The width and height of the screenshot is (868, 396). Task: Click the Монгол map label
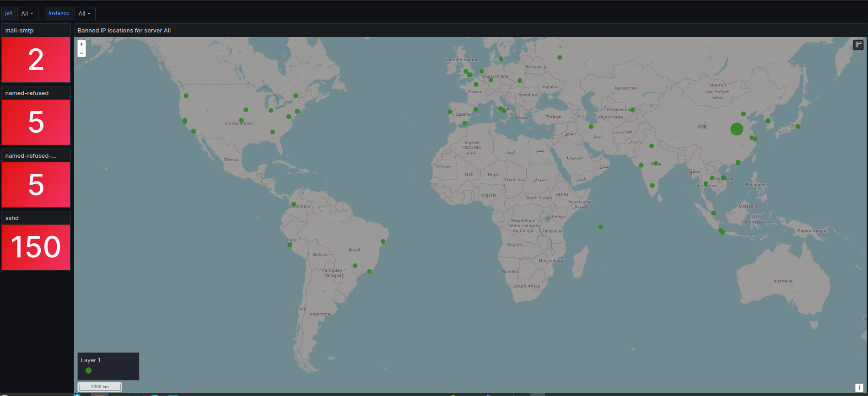(x=717, y=85)
